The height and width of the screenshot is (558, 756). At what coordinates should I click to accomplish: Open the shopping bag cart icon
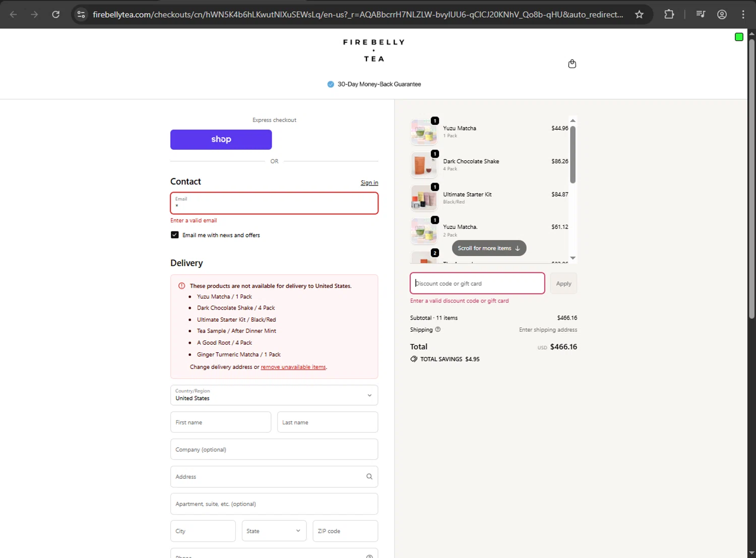tap(572, 64)
